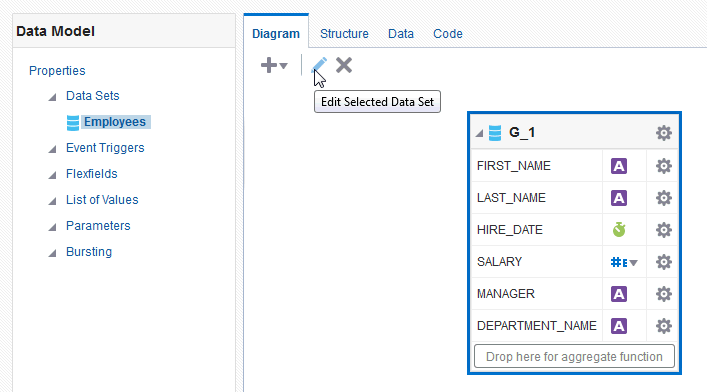The height and width of the screenshot is (392, 707).
Task: Select the HIRE_DATE column
Action: (510, 230)
